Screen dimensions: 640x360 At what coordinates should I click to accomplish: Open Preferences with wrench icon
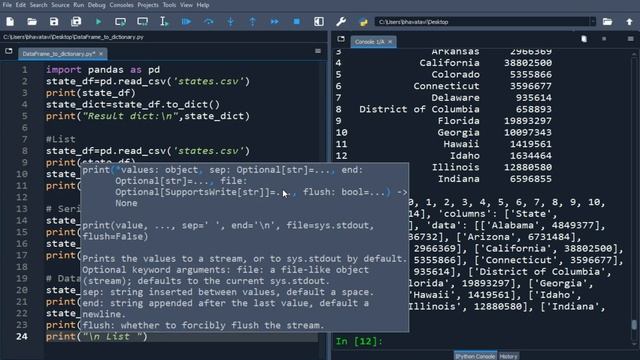(341, 22)
